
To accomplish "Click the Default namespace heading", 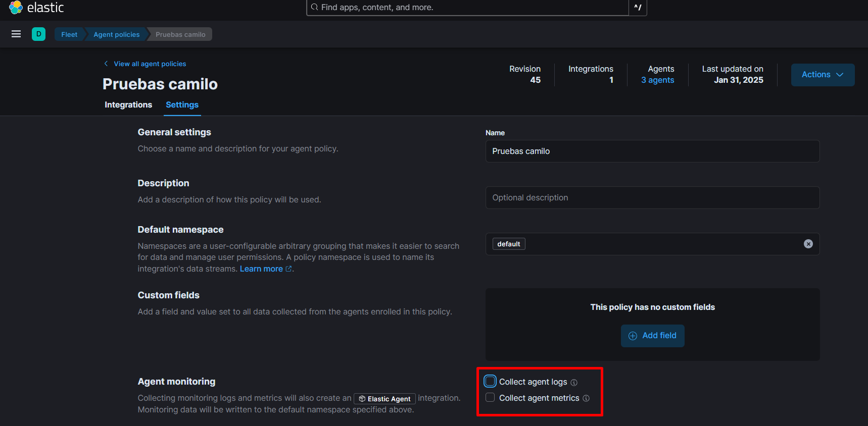I will point(180,230).
